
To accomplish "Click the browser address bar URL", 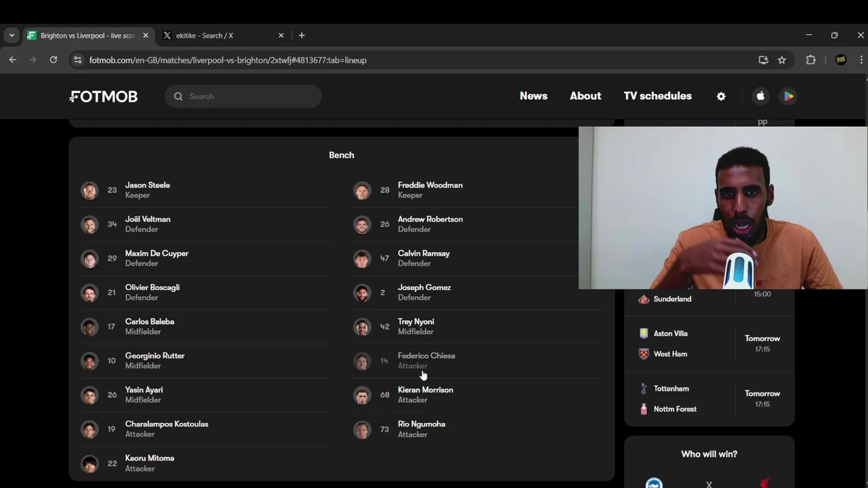I will [228, 60].
